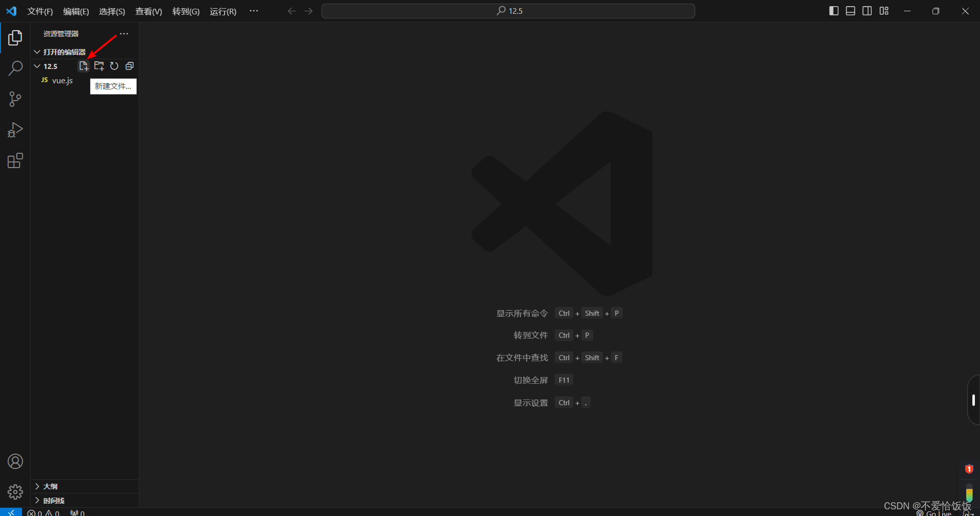The height and width of the screenshot is (516, 980).
Task: Open the Run and Debug view
Action: (15, 130)
